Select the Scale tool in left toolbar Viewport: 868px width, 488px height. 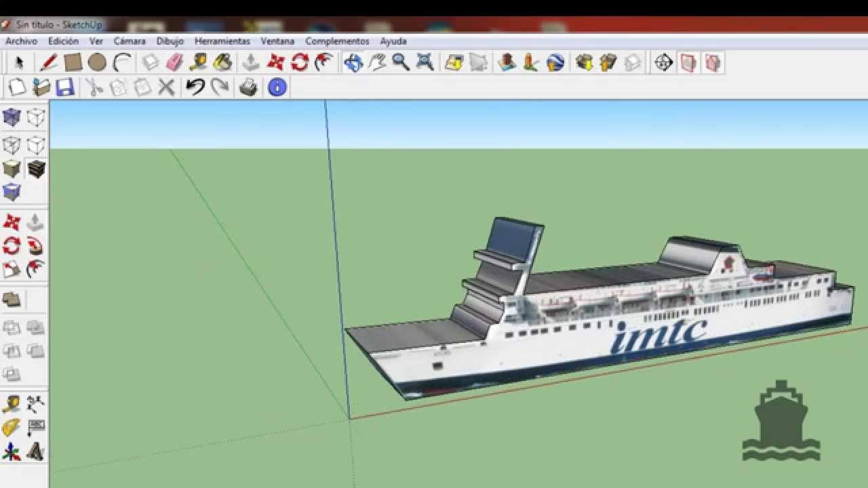[x=12, y=269]
